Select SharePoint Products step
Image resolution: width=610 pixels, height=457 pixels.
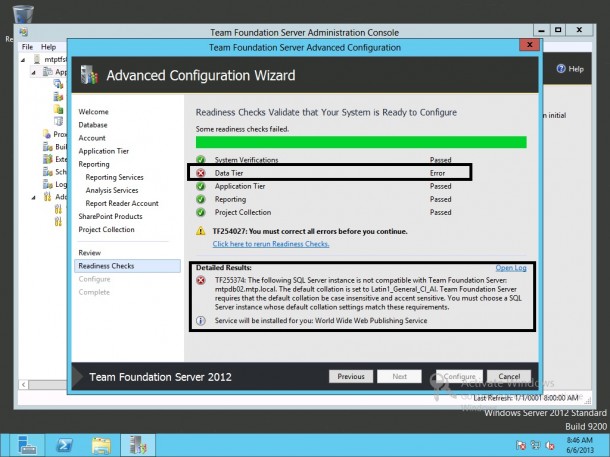click(x=110, y=216)
